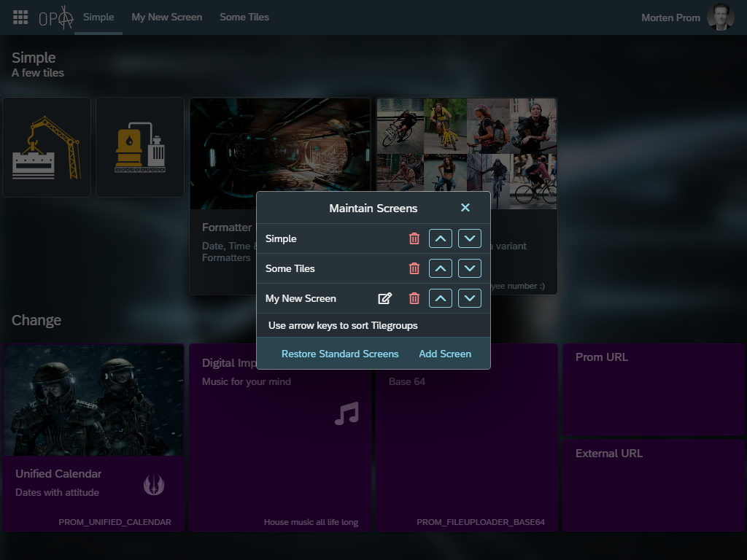Move My New Screen up
The image size is (747, 560).
(441, 298)
